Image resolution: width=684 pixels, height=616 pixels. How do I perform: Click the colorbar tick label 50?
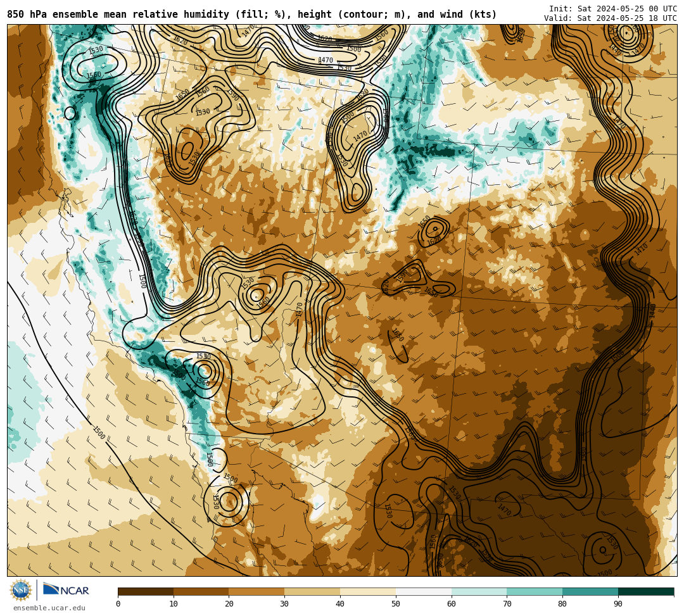coord(396,604)
